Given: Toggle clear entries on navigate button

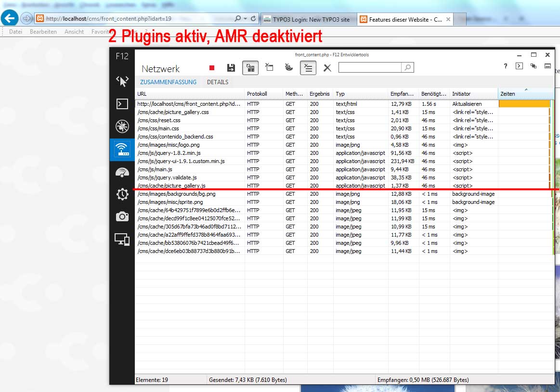Looking at the screenshot, I should [x=308, y=68].
